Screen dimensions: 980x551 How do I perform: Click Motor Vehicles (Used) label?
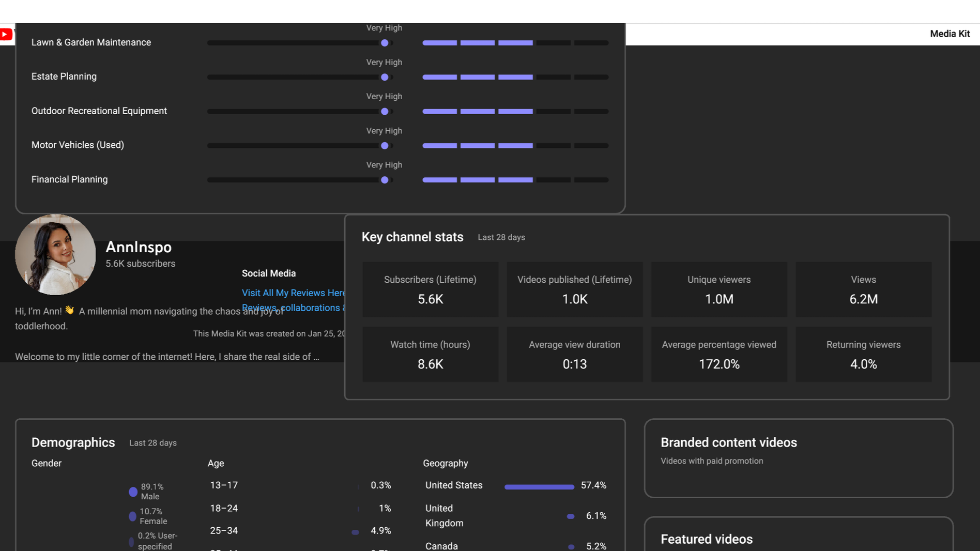click(78, 145)
